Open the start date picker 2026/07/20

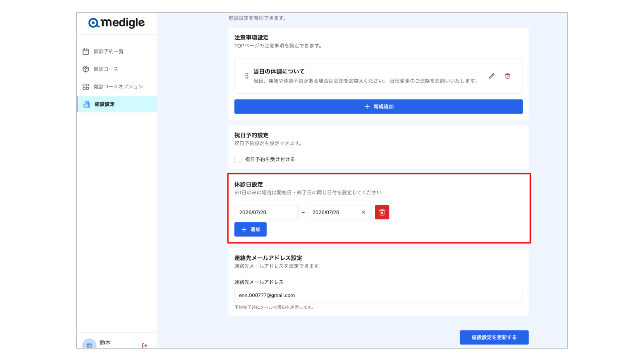click(266, 212)
